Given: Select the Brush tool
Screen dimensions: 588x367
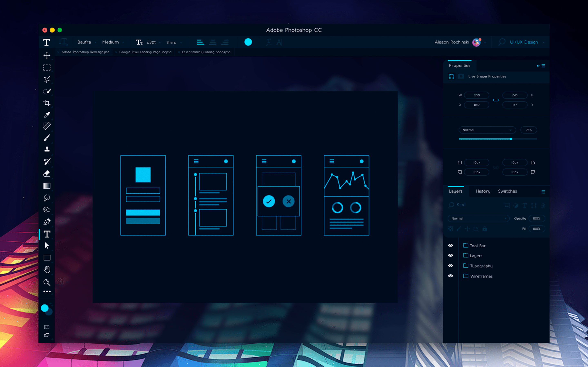Looking at the screenshot, I should (x=47, y=138).
